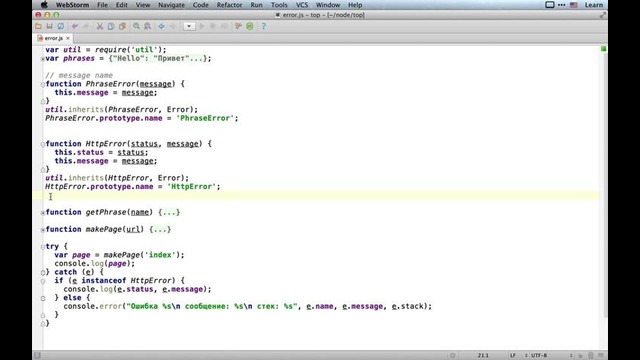Click the 'PhraseError' string literal
Viewport: 640px width, 360px height.
205,118
